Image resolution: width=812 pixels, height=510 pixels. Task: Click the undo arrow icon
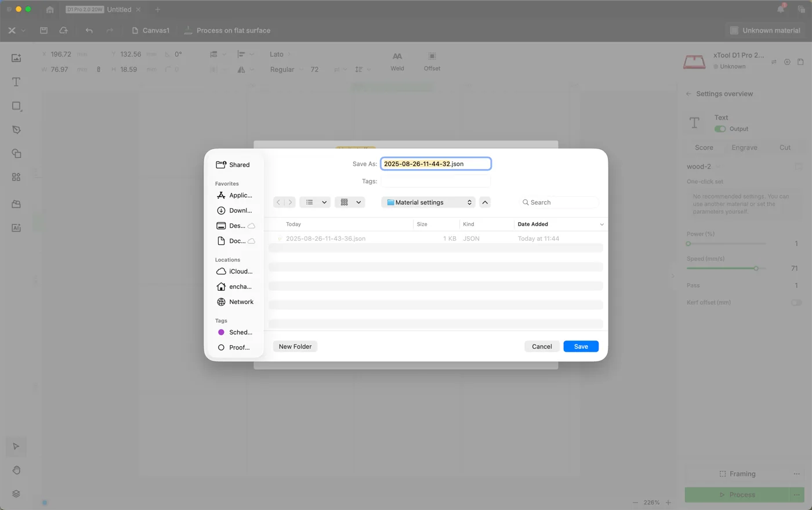[89, 30]
